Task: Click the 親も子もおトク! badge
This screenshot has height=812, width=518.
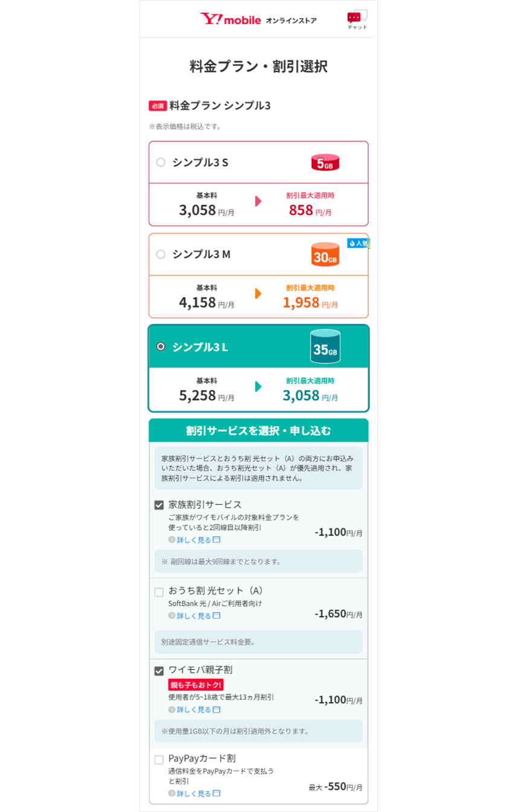Action: [196, 685]
